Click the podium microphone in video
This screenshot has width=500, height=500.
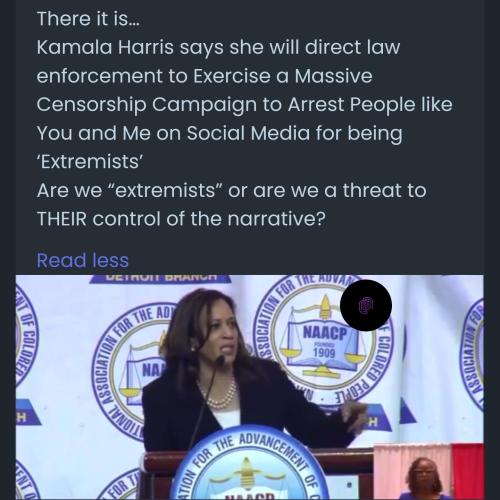[220, 361]
